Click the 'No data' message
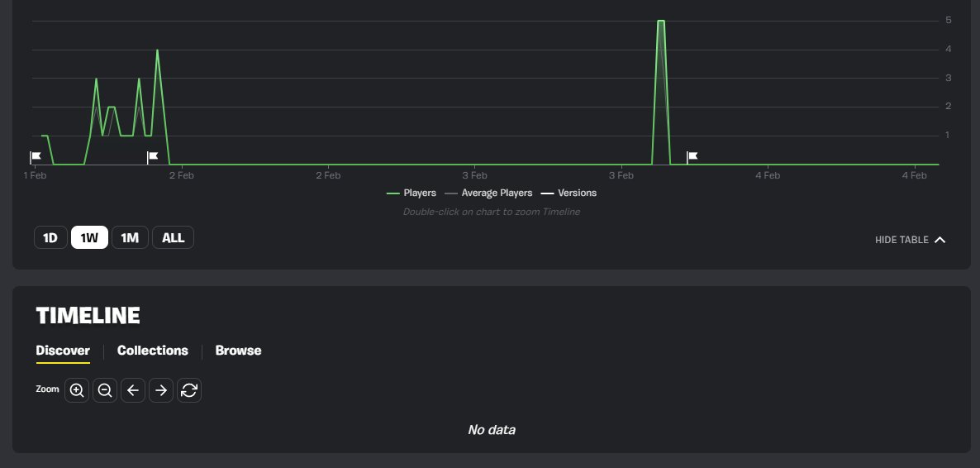 492,430
